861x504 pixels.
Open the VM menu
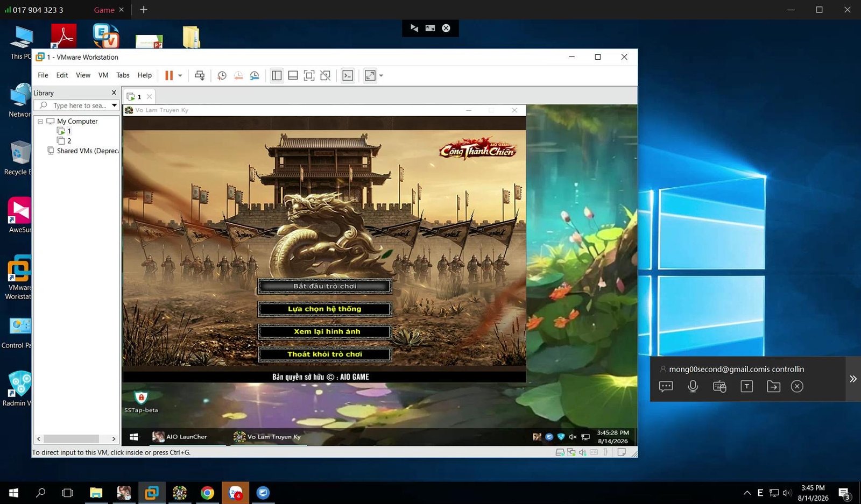(103, 75)
